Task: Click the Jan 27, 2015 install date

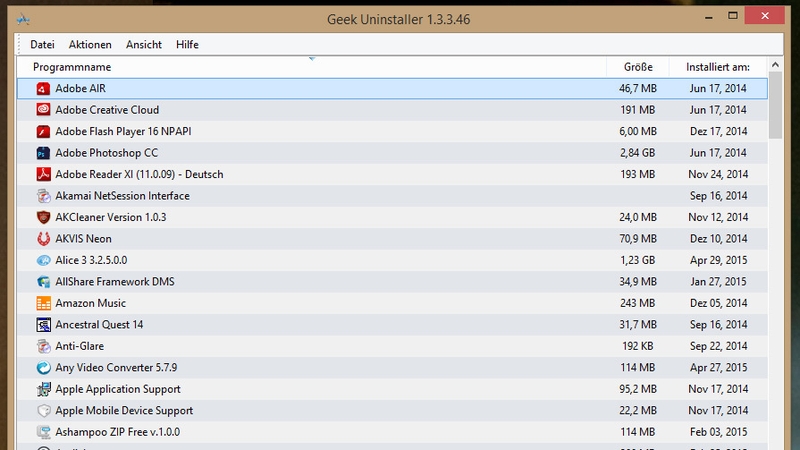Action: point(718,281)
